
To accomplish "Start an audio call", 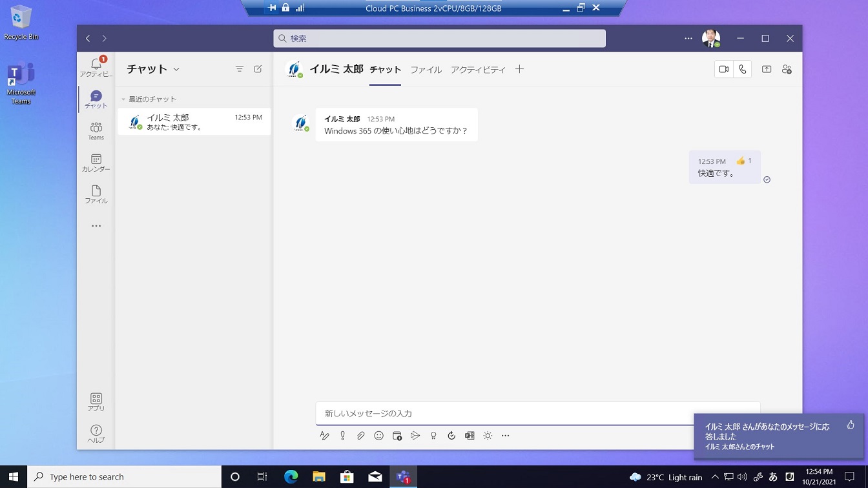I will (743, 69).
